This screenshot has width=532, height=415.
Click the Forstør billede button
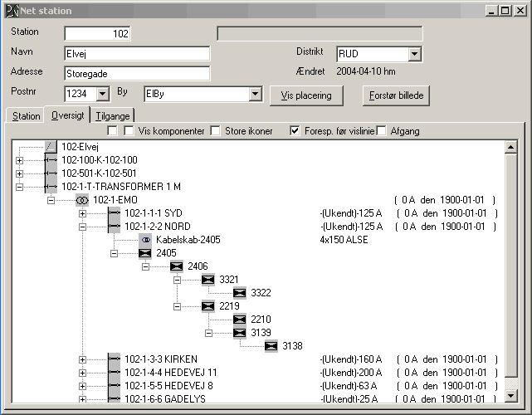(396, 95)
